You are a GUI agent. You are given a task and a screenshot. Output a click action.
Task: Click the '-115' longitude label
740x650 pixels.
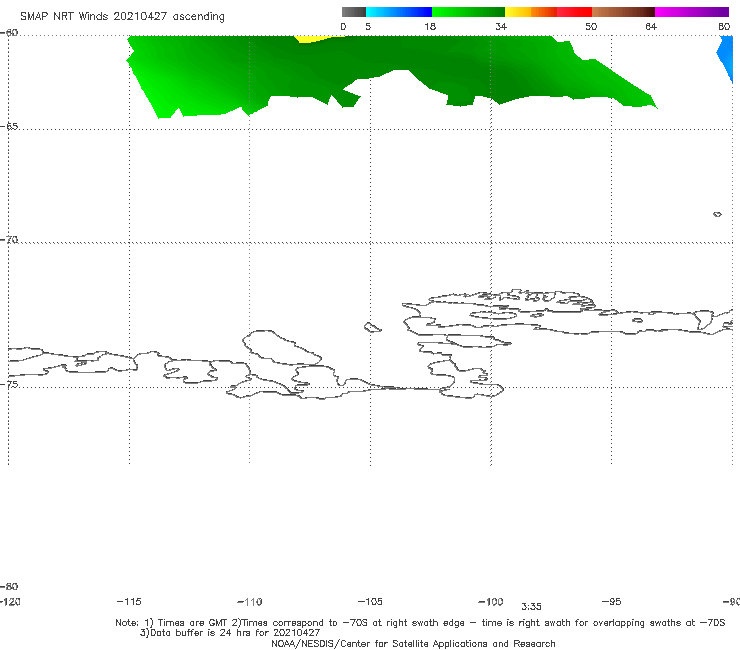129,602
